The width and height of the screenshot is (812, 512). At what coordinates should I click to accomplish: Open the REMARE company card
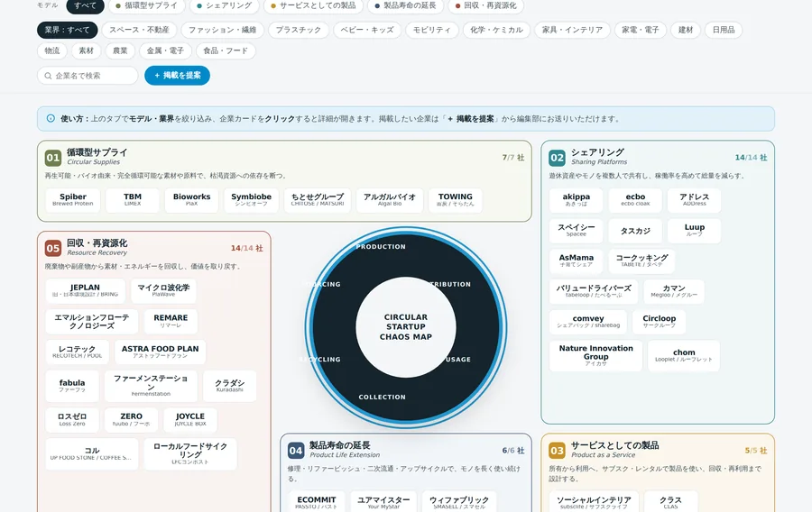171,322
